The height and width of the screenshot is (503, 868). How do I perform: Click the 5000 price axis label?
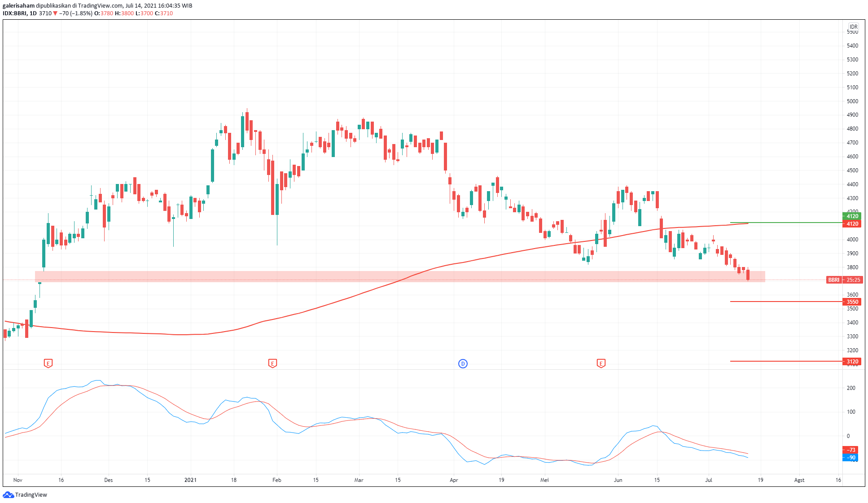point(852,101)
